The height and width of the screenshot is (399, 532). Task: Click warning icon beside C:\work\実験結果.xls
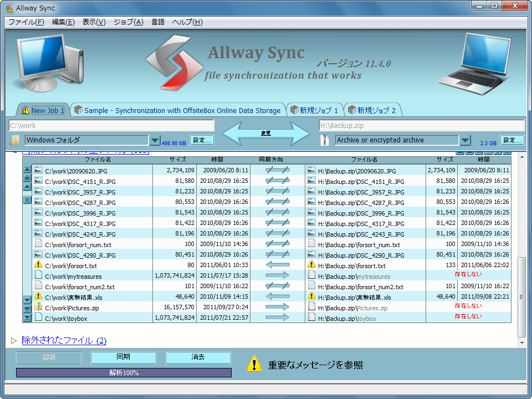point(38,296)
